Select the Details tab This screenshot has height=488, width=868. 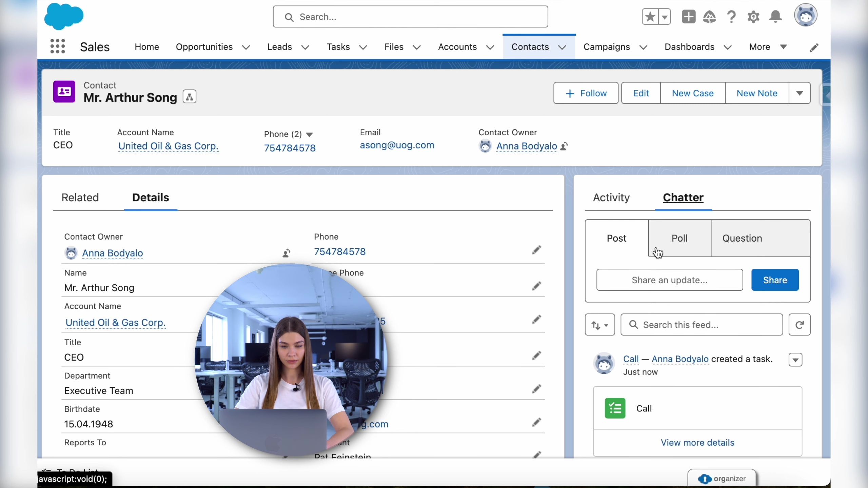[x=151, y=198]
